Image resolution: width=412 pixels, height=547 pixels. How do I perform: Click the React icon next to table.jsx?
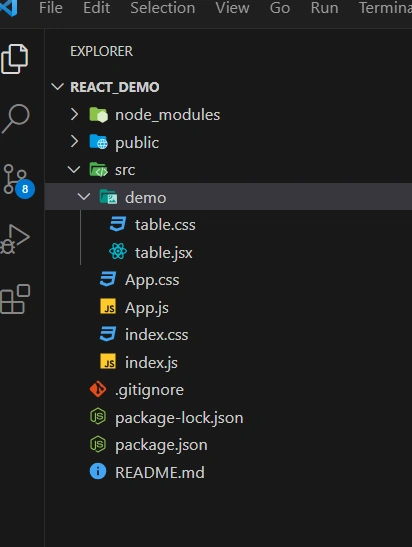tap(118, 252)
